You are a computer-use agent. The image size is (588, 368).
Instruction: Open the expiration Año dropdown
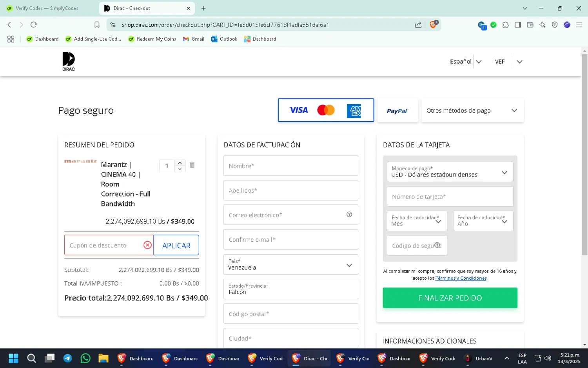(483, 221)
